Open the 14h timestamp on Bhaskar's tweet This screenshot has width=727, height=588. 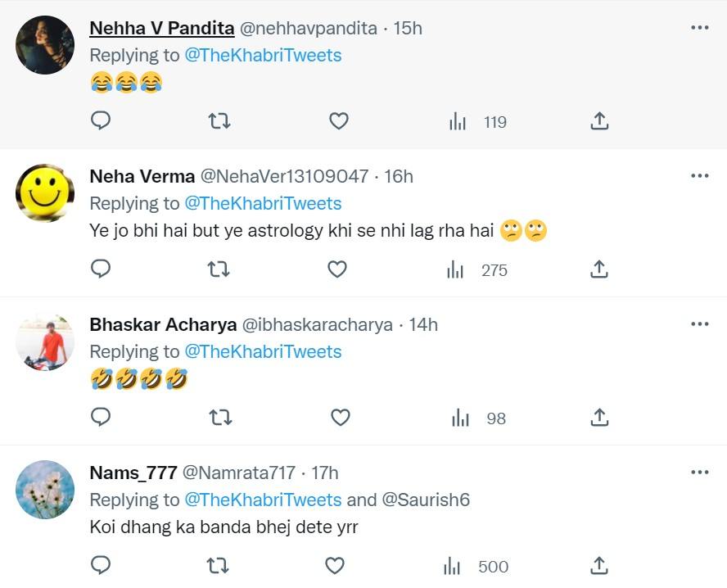click(x=423, y=324)
